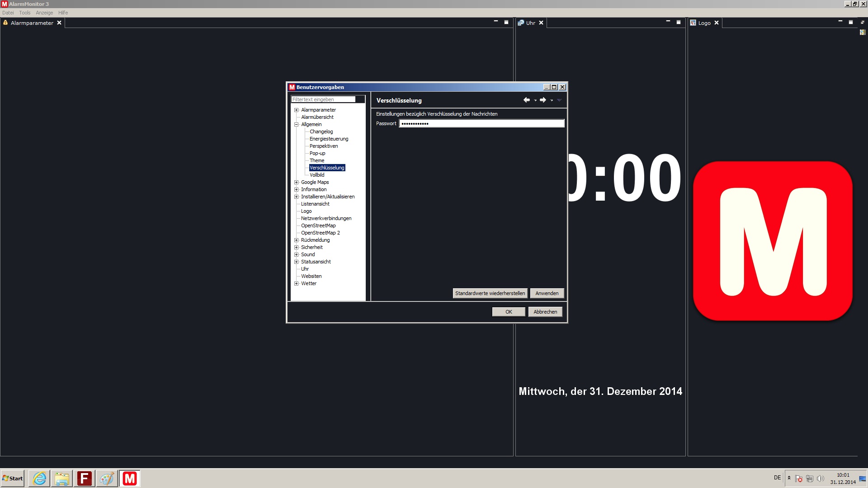Click the volume speaker tray icon

click(820, 479)
